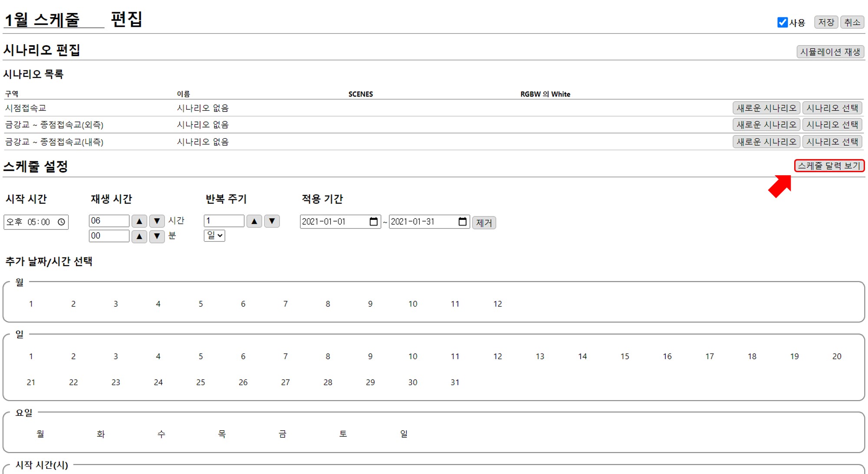Select 화 weekday in 요일 group
868x474 pixels.
[x=101, y=434]
